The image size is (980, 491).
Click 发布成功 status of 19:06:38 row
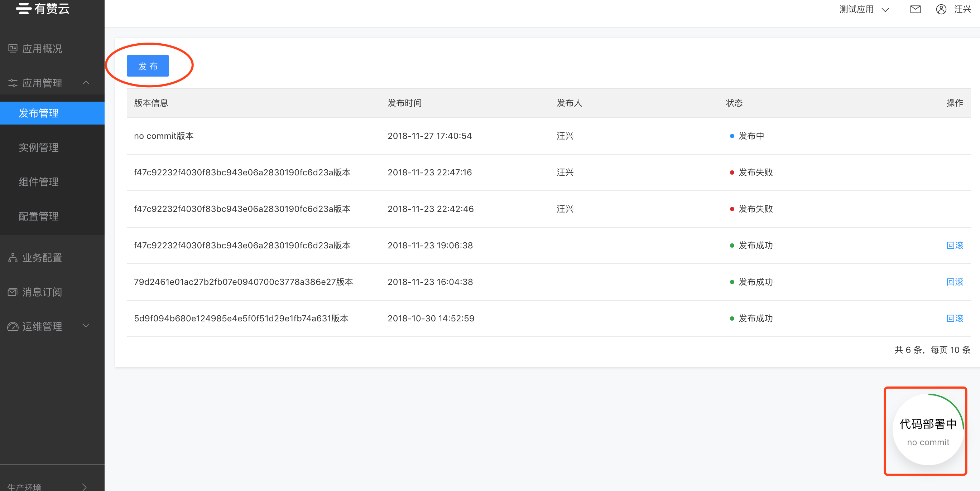point(755,245)
